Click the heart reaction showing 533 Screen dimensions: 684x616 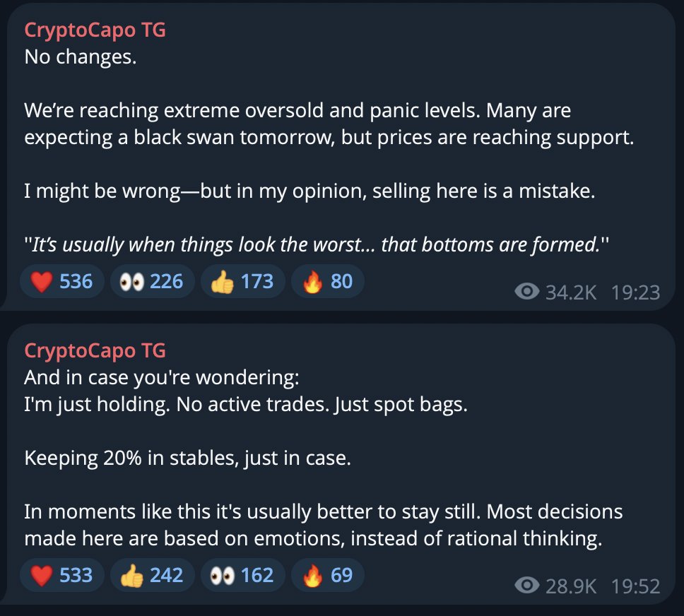(x=61, y=575)
